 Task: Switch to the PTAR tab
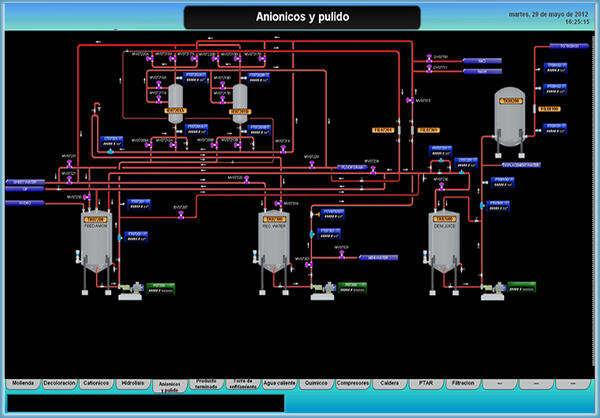[x=426, y=384]
